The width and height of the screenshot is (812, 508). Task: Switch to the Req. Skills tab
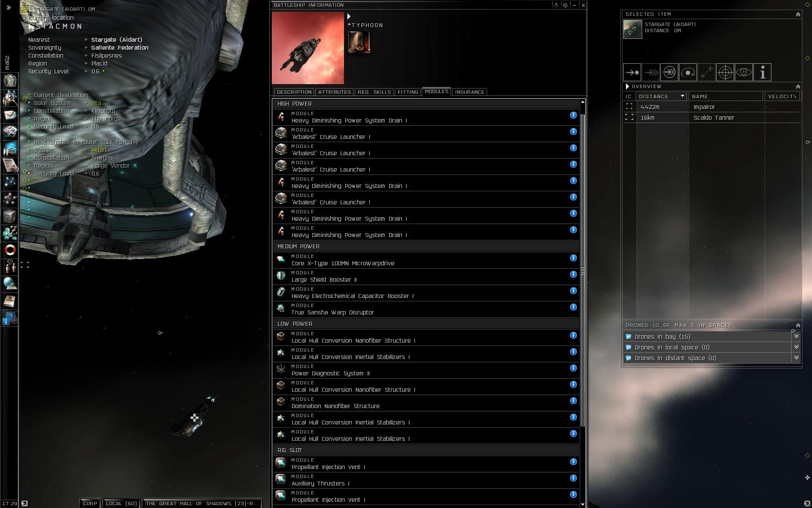[374, 92]
